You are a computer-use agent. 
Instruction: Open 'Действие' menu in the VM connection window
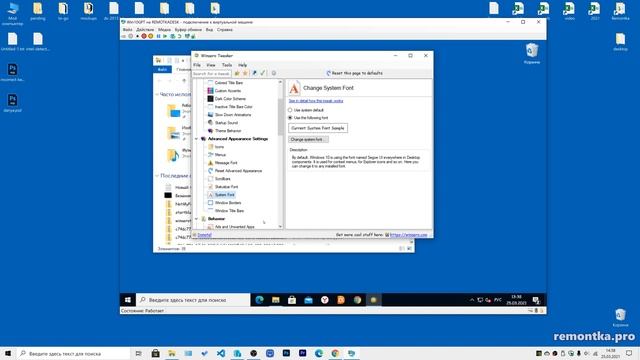tap(145, 30)
